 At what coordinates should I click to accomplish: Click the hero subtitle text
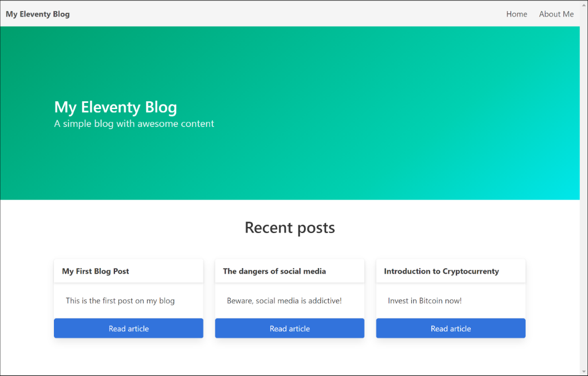coord(134,123)
